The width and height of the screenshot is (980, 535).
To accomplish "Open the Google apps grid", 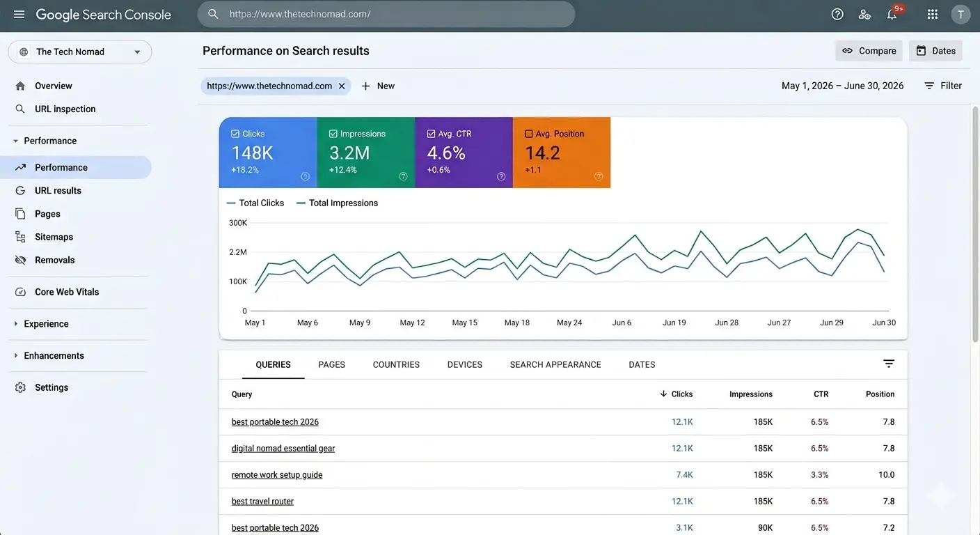I will point(931,13).
